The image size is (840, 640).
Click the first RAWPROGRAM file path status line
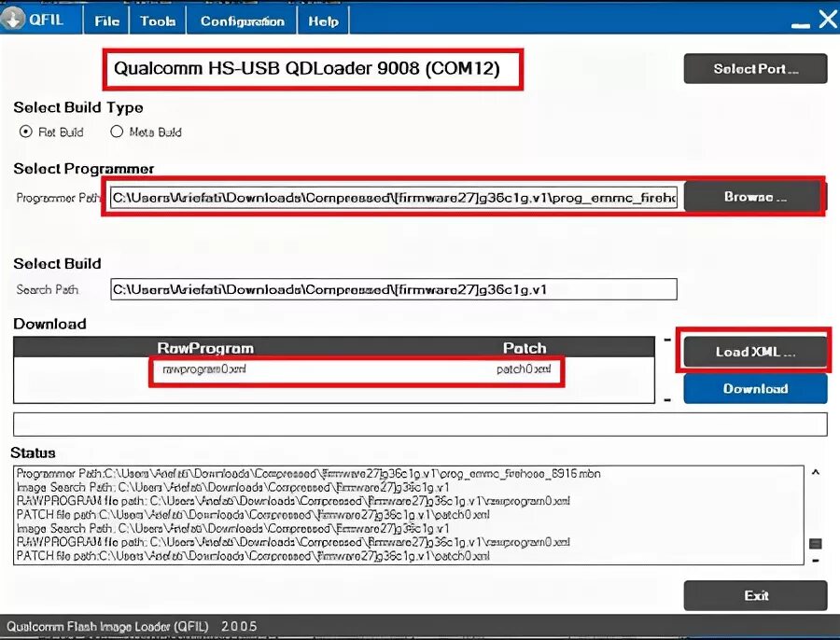pyautogui.click(x=293, y=501)
